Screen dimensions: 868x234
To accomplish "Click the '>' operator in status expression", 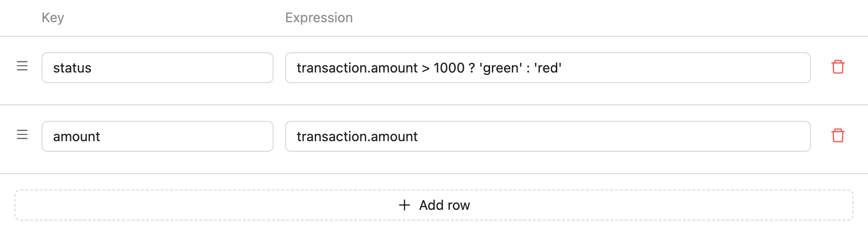I will (x=425, y=68).
